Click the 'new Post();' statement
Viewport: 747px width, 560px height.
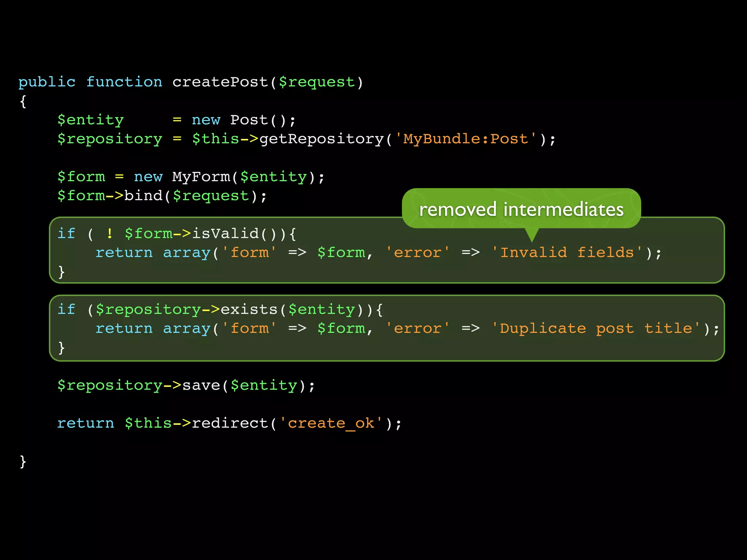coord(244,120)
